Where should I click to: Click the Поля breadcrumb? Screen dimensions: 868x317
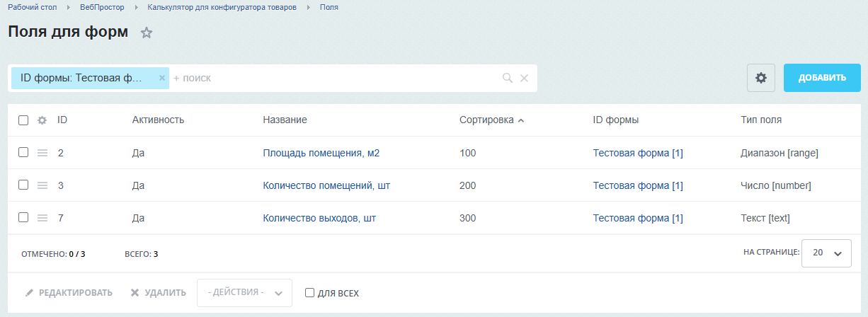click(x=329, y=7)
